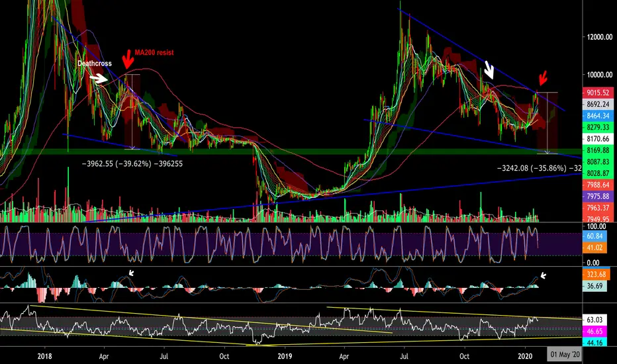This screenshot has height=364, width=617.
Task: Click the cyan RSI 44.16 label
Action: coord(594,342)
